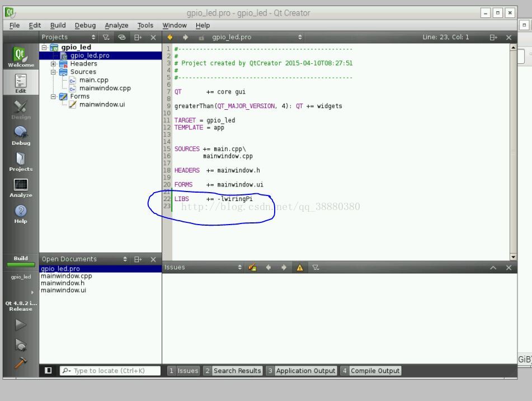This screenshot has width=532, height=401.
Task: Open the Projects view selector dropdown
Action: point(69,37)
